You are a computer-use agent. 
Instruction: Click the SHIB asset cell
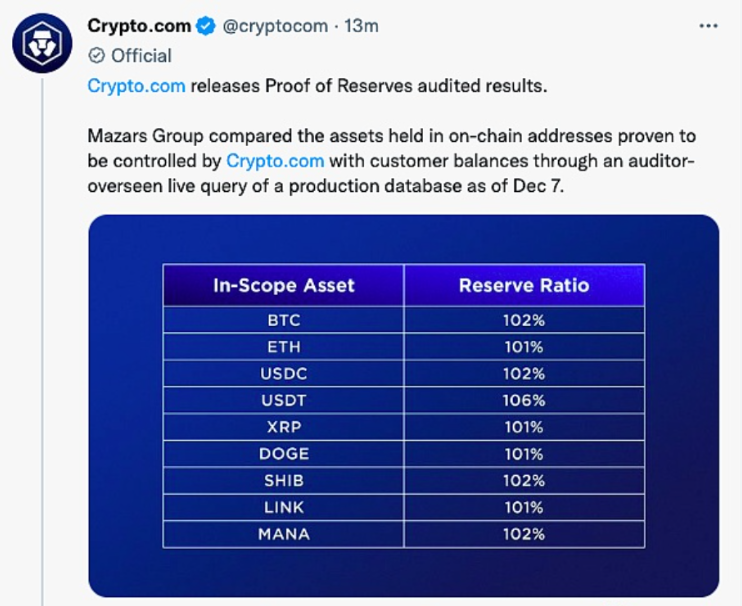coord(284,481)
